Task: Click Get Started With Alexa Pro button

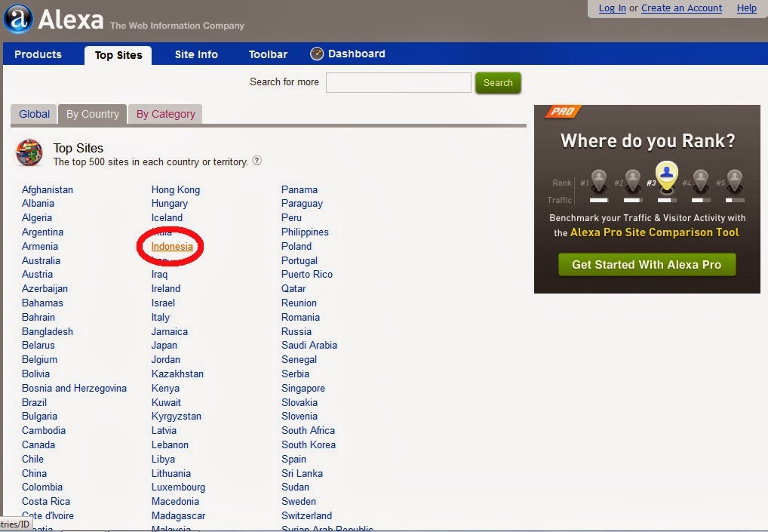Action: (647, 265)
